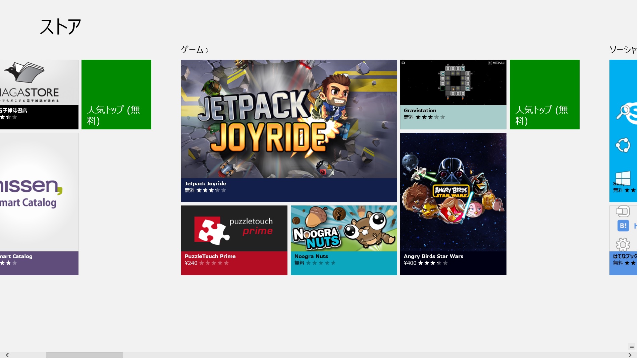Open the Noogra Nuts game tile

pyautogui.click(x=343, y=240)
